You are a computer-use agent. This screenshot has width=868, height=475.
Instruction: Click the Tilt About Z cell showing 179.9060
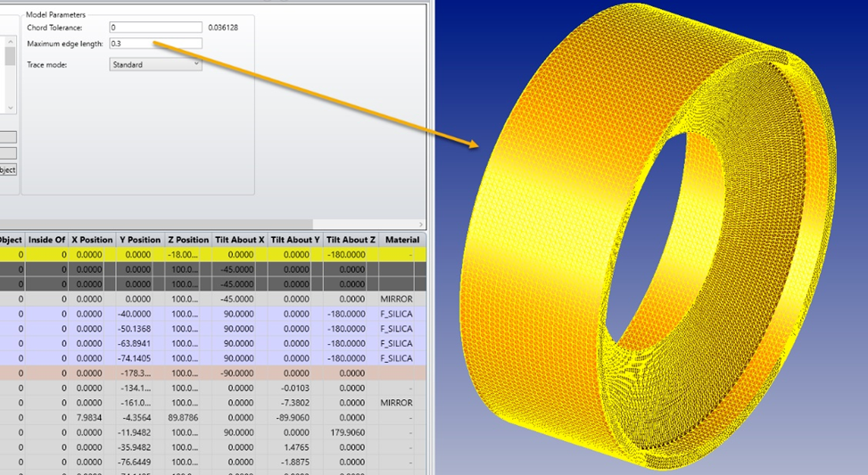(x=349, y=432)
